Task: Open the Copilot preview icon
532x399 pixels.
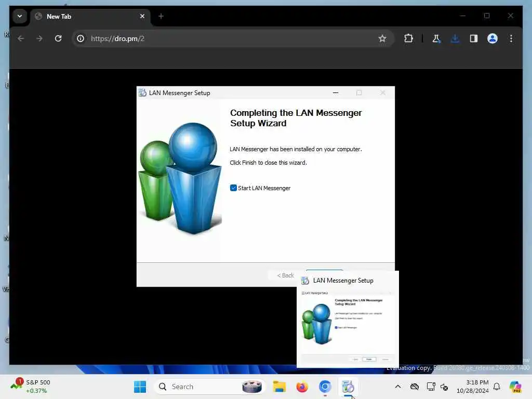Action: [515, 387]
